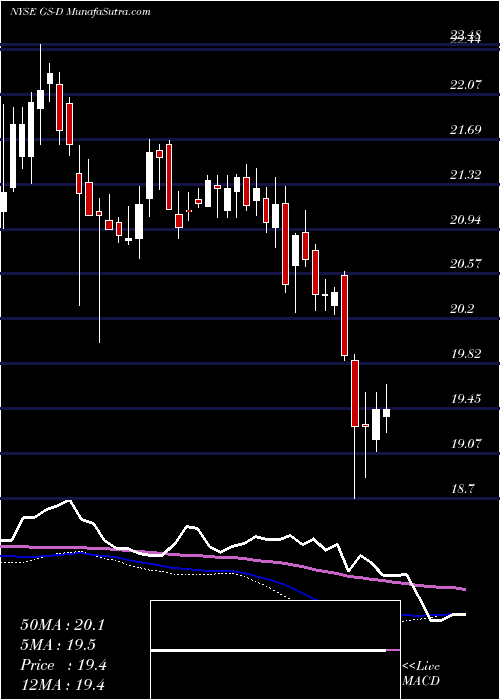The height and width of the screenshot is (700, 500).
Task: Click the 19.82 price axis label
Action: pos(466,354)
